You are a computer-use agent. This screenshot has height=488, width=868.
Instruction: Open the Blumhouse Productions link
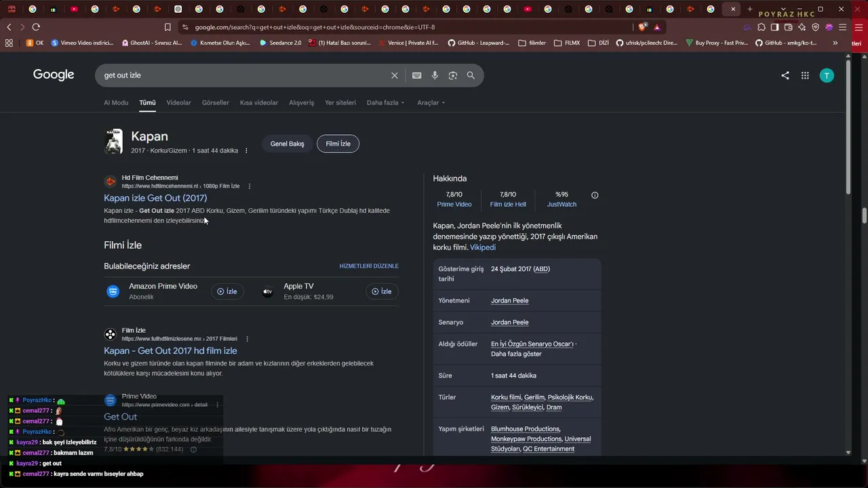(x=526, y=429)
